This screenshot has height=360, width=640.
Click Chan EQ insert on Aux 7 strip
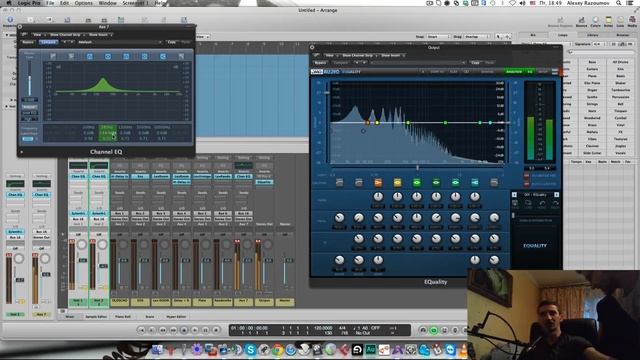tap(243, 176)
